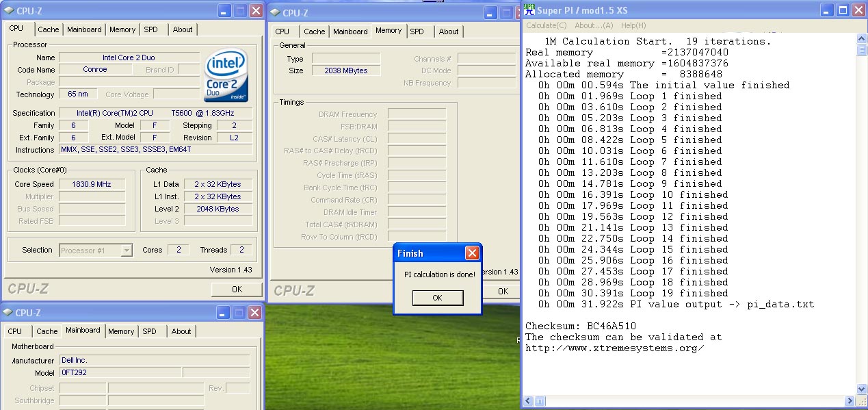
Task: Switch to Mainboard tab in CPU-Z Memory window
Action: [x=350, y=31]
